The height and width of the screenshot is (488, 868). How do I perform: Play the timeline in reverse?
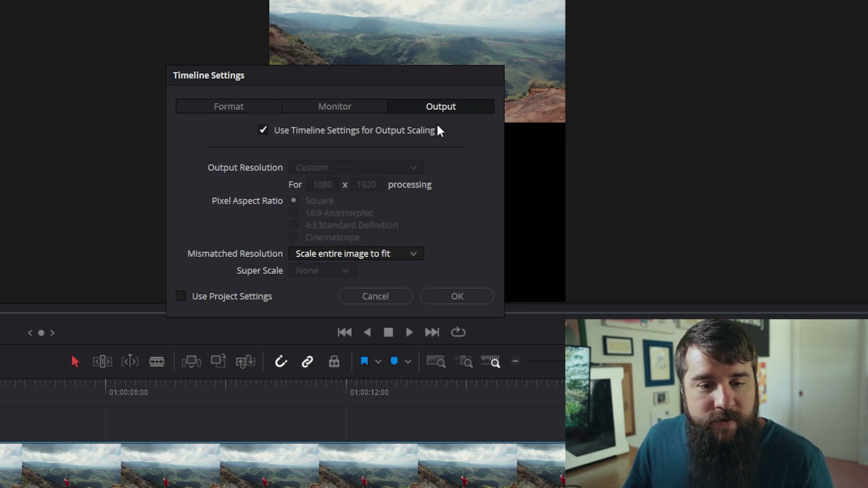(x=367, y=332)
